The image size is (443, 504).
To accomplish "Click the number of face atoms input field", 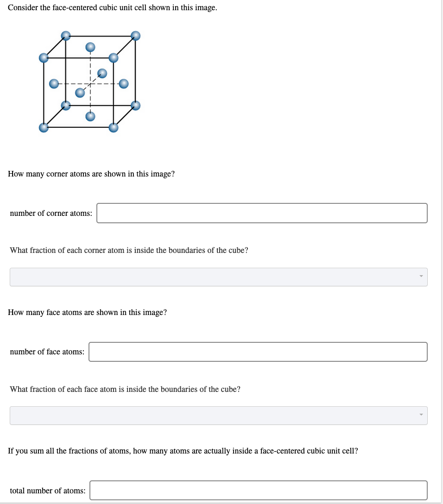I will (258, 352).
